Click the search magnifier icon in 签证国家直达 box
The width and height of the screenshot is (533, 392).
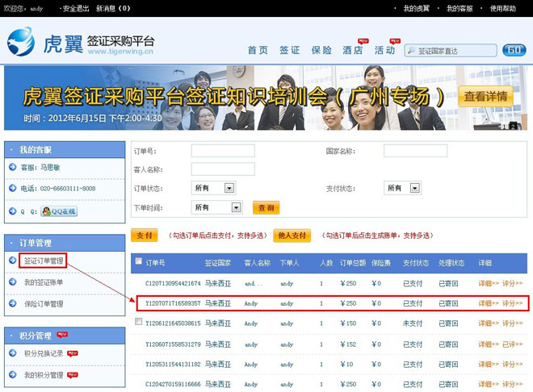click(x=411, y=51)
